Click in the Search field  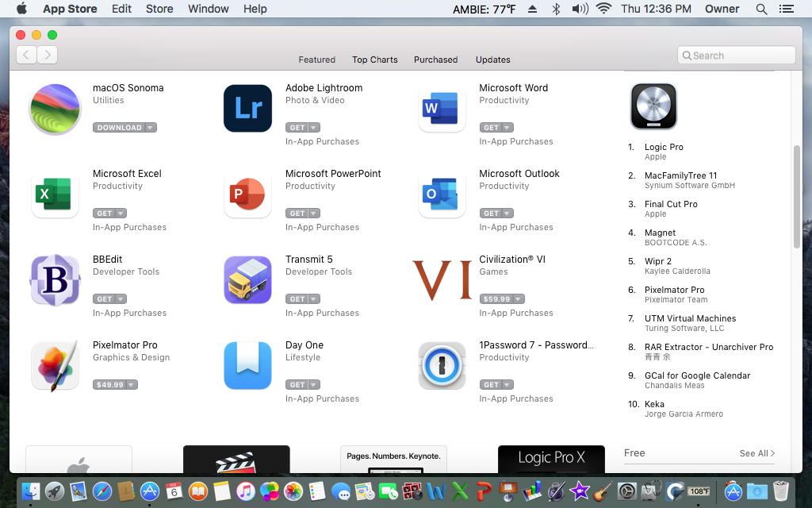coord(736,56)
